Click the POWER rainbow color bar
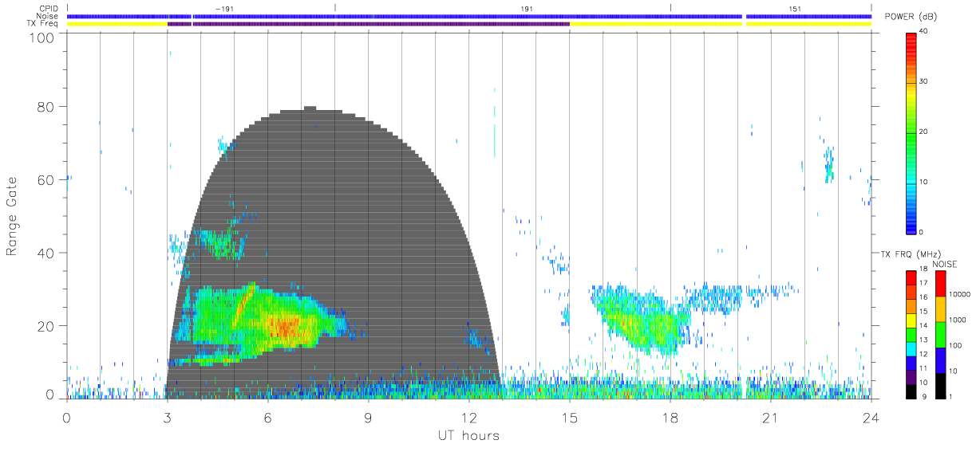Image resolution: width=980 pixels, height=452 pixels. [911, 132]
